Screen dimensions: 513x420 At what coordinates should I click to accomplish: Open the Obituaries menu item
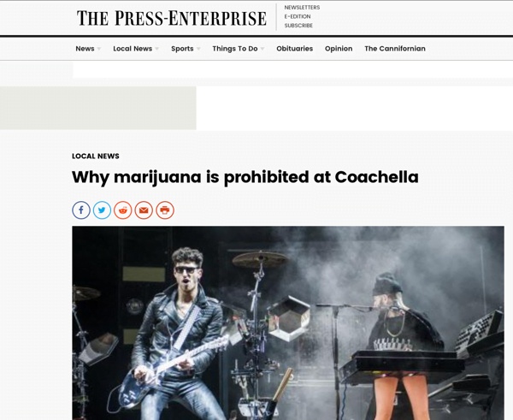tap(294, 49)
